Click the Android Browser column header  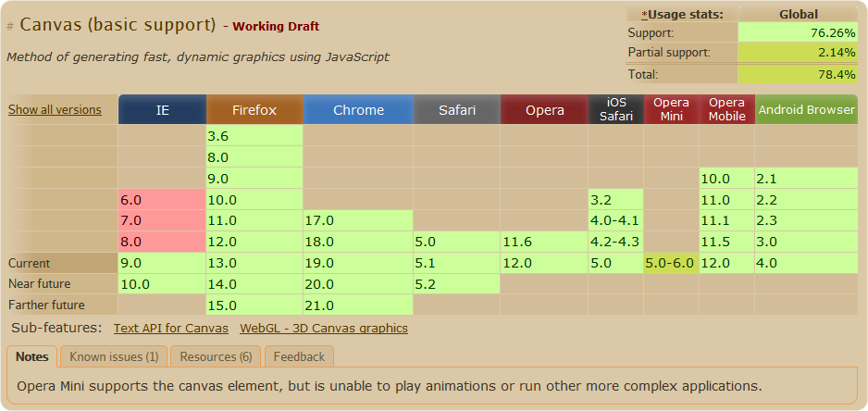click(x=807, y=109)
